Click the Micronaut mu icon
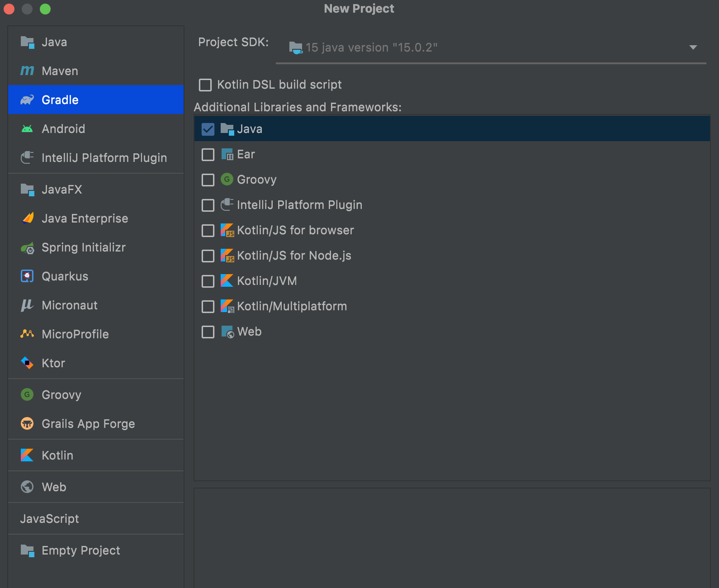 27,305
